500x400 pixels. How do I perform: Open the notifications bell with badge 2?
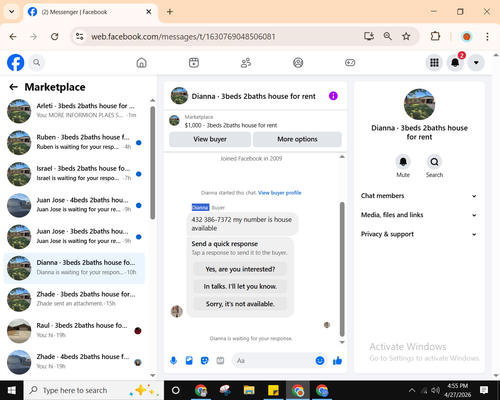click(455, 62)
